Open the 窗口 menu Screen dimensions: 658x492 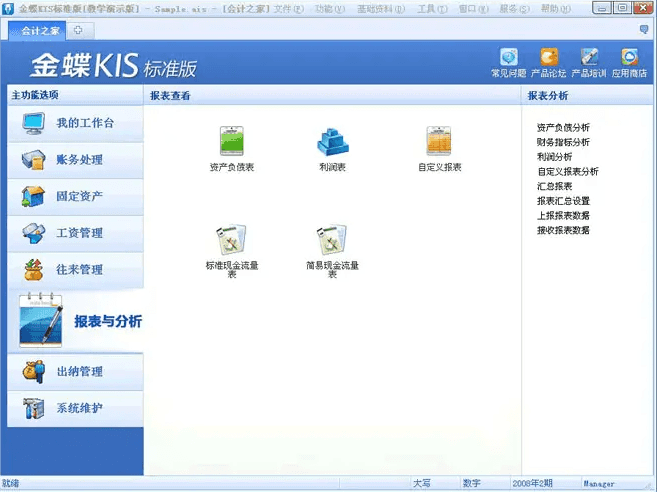coord(474,9)
